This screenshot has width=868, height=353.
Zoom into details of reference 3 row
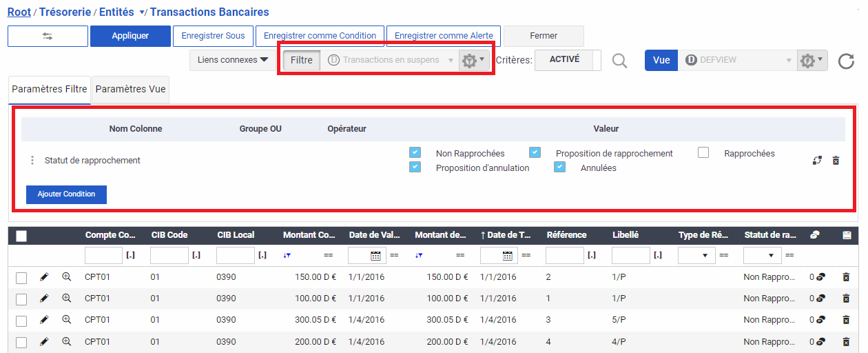pyautogui.click(x=67, y=320)
